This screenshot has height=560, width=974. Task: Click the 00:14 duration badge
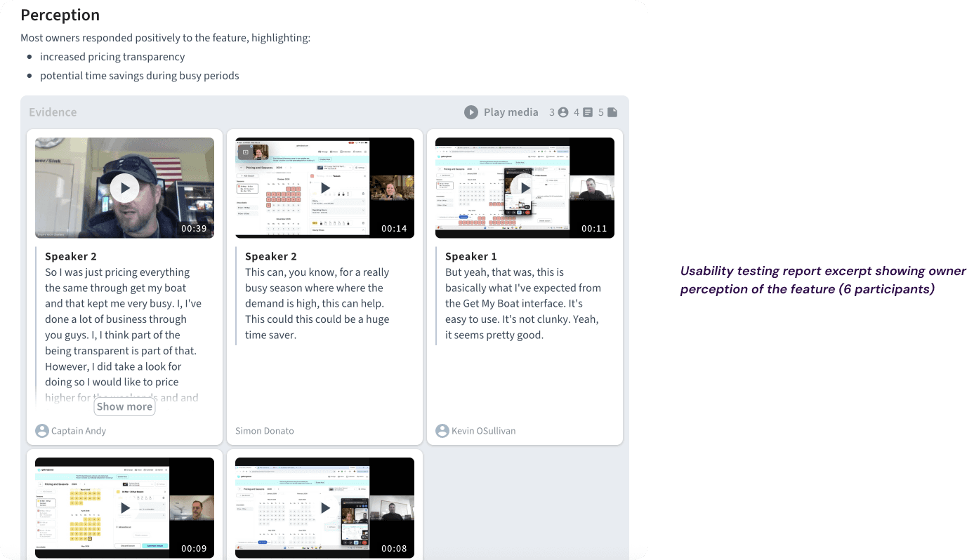pos(394,229)
